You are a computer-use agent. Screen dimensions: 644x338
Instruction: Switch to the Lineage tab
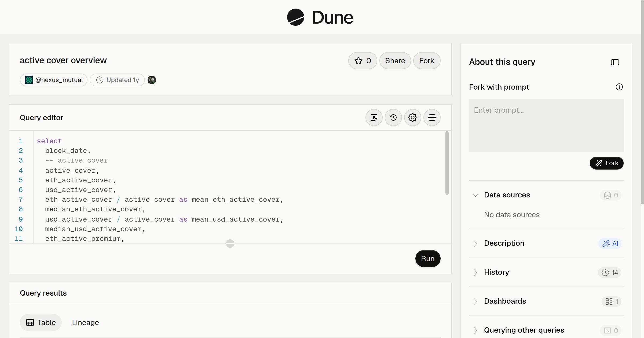pyautogui.click(x=85, y=322)
